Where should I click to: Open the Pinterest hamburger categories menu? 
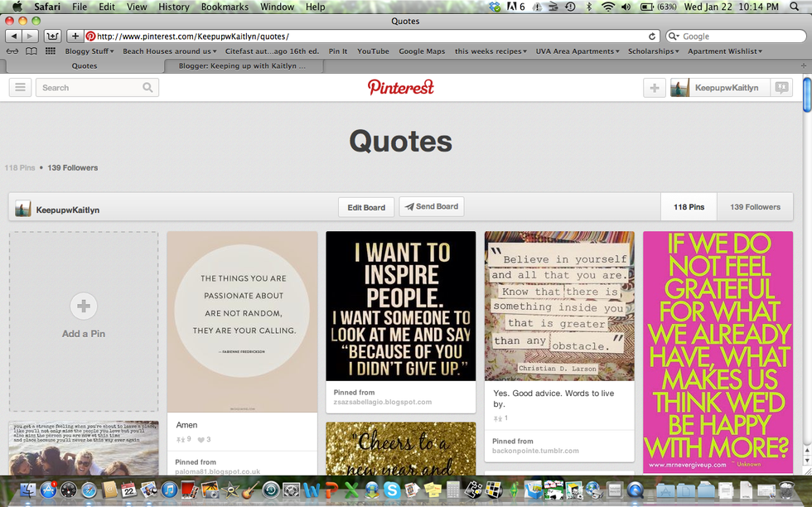click(x=20, y=88)
